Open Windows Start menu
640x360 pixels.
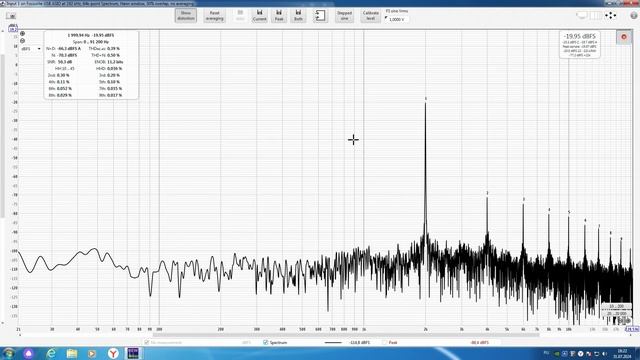[x=9, y=353]
